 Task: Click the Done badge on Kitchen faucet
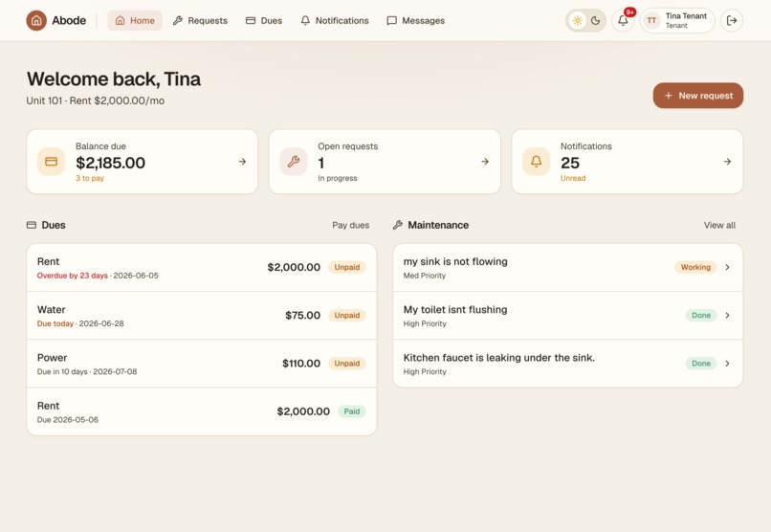pos(701,364)
